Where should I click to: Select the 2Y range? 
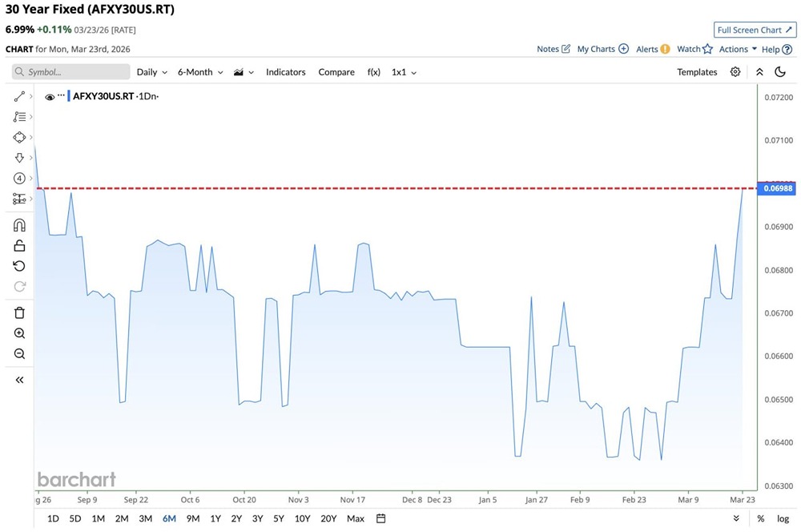coord(236,518)
